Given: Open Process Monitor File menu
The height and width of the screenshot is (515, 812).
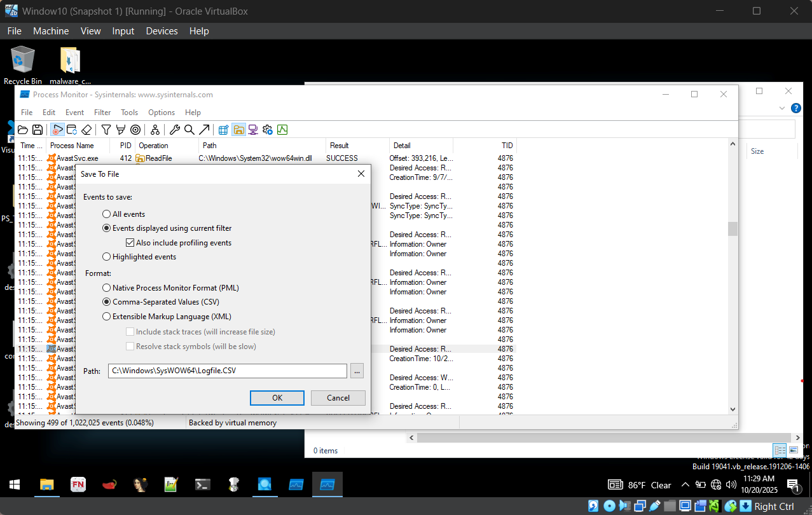Looking at the screenshot, I should (27, 112).
